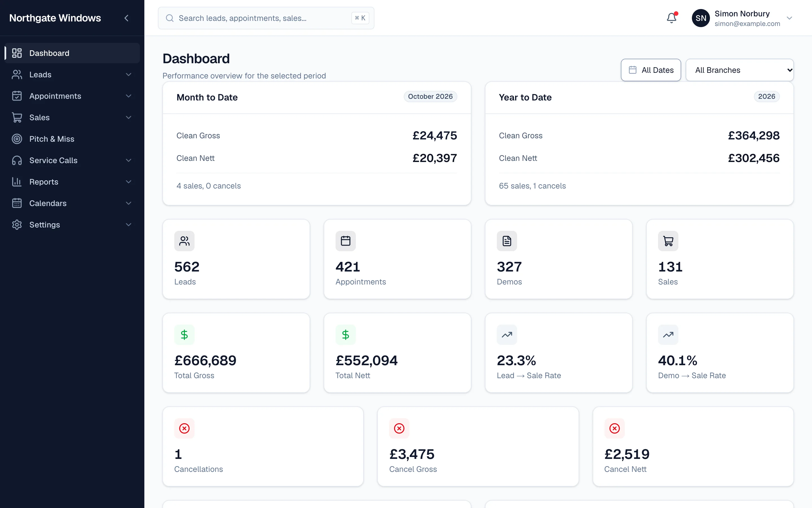Viewport: 812px width, 508px height.
Task: Expand the Reports menu chevron
Action: [x=129, y=182]
